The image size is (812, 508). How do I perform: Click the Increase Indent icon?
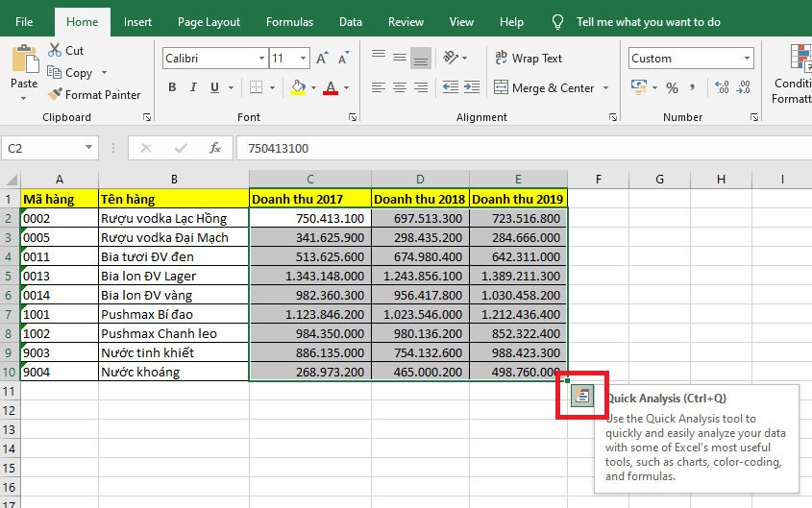(472, 87)
